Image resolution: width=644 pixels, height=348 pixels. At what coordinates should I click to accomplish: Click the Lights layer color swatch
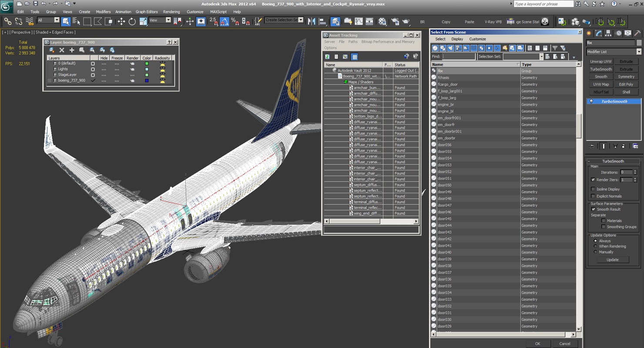[147, 69]
